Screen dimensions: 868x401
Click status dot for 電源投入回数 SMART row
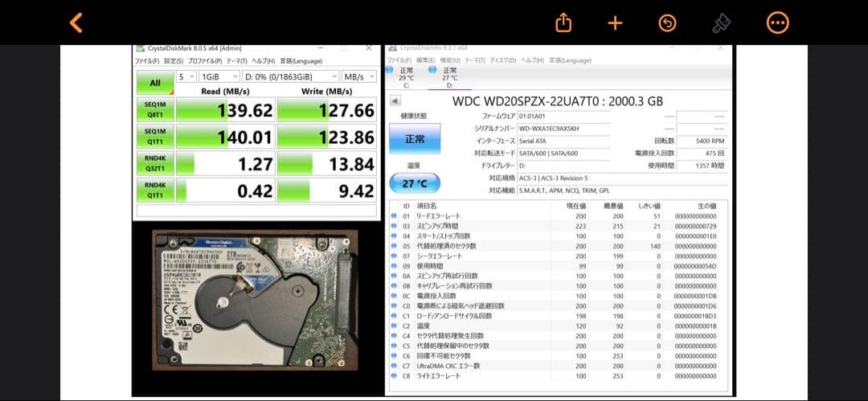[x=394, y=297]
